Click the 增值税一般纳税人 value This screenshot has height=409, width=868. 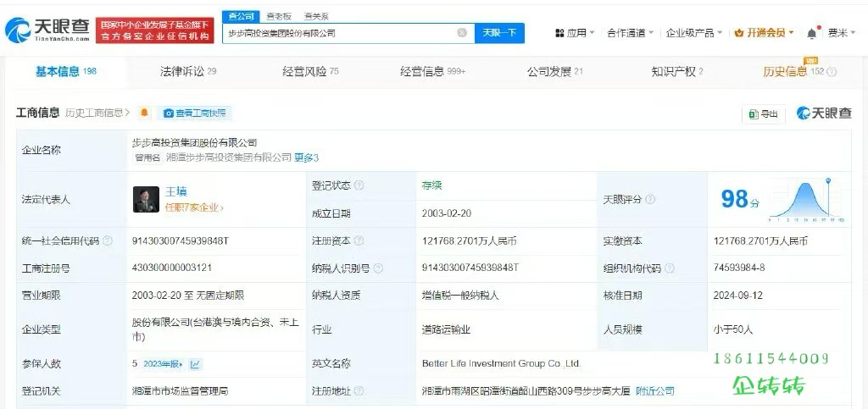(x=460, y=296)
